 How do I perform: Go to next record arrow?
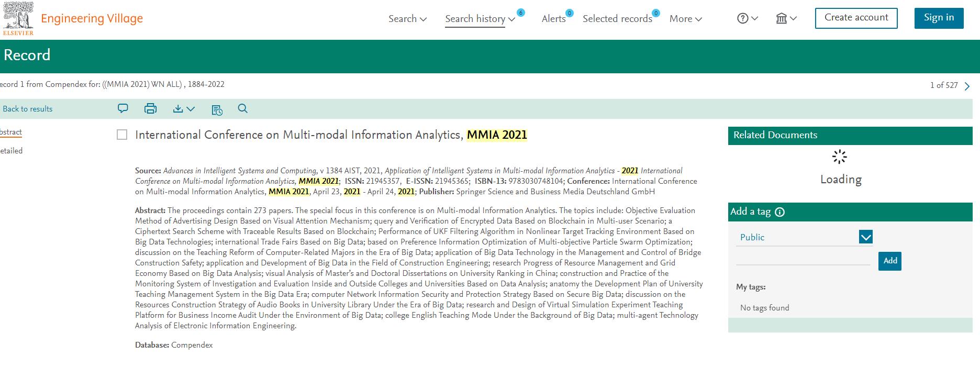pyautogui.click(x=967, y=86)
